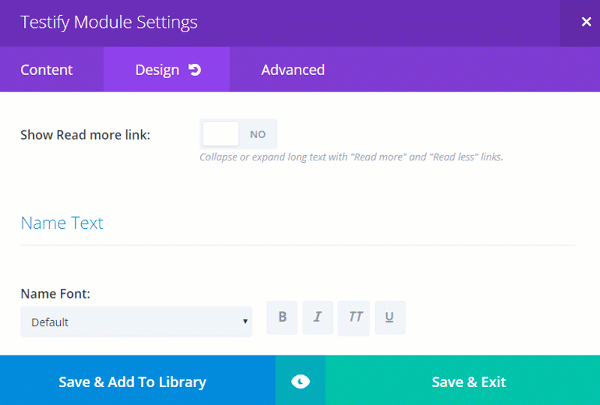Image resolution: width=600 pixels, height=405 pixels.
Task: Switch to the Content tab
Action: pos(47,70)
